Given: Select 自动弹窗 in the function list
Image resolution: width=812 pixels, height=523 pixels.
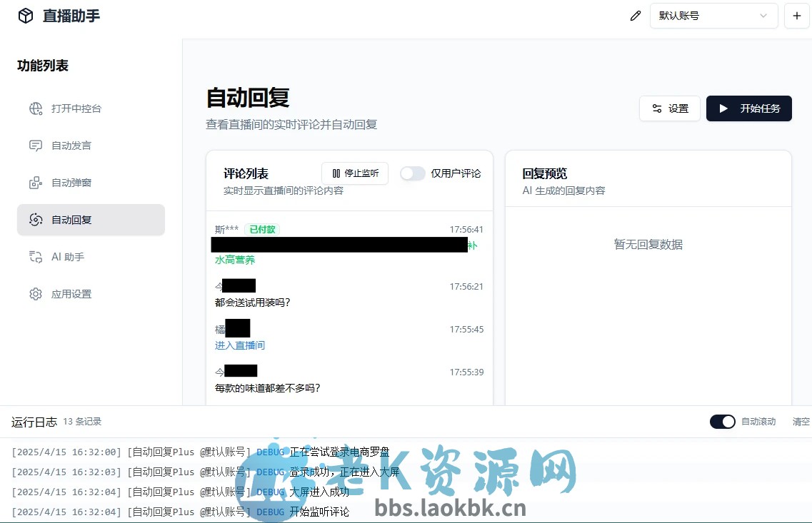Looking at the screenshot, I should (x=91, y=183).
